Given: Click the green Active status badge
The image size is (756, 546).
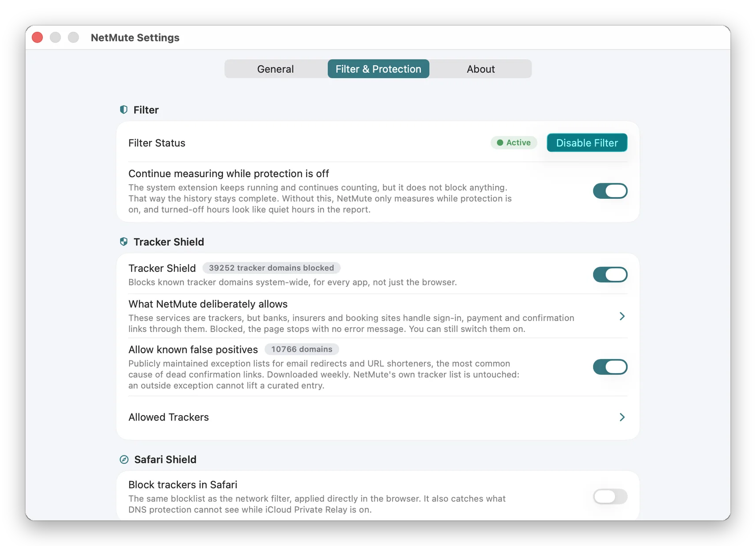Looking at the screenshot, I should 514,143.
